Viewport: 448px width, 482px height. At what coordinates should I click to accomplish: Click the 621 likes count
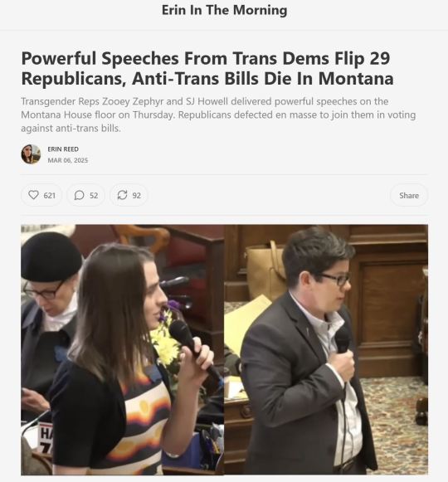[x=50, y=196]
